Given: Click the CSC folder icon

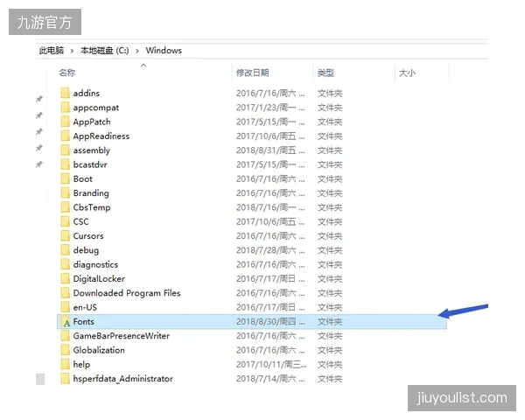Looking at the screenshot, I should tap(66, 221).
